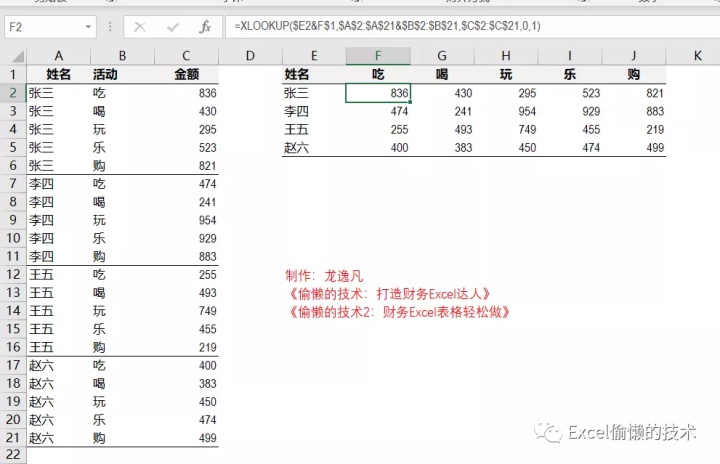Click the Select All corner triangle
This screenshot has height=464, width=720.
pos(18,56)
